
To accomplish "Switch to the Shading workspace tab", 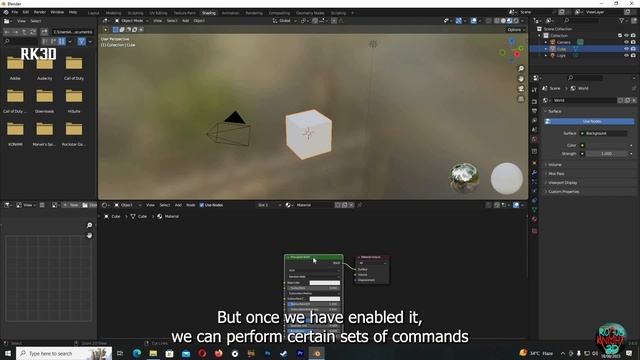I will pyautogui.click(x=209, y=13).
